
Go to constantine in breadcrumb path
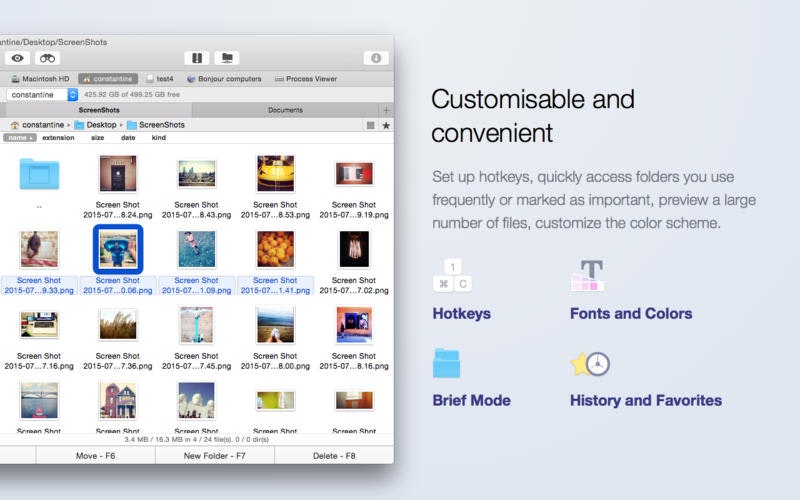point(37,124)
